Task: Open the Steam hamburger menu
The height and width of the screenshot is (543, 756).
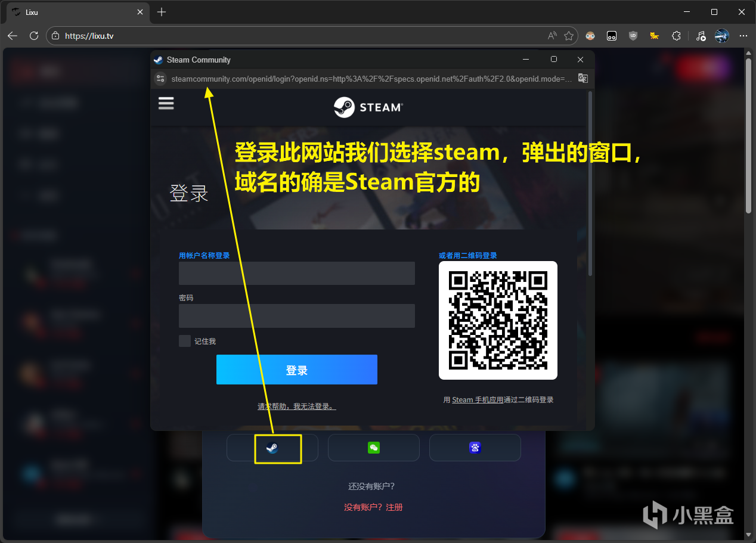Action: 166,103
